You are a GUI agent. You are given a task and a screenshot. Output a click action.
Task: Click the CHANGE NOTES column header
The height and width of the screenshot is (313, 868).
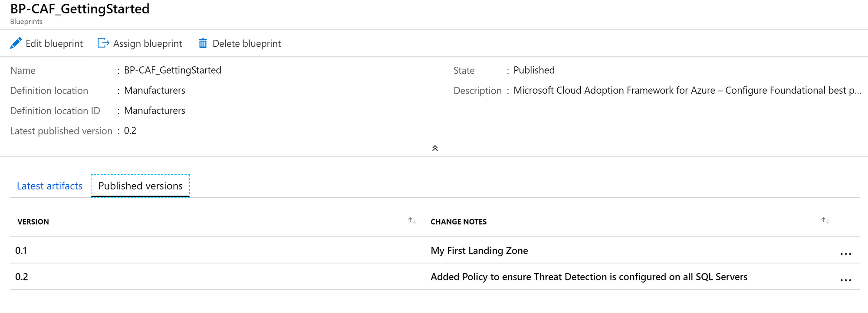pos(458,222)
